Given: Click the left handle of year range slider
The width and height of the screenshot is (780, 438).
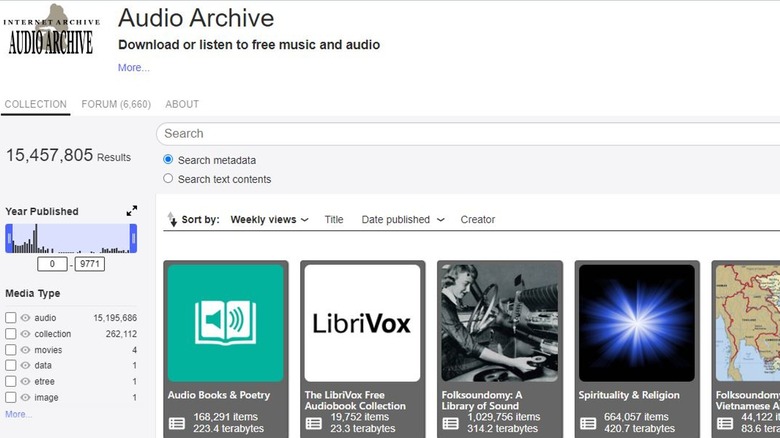Looking at the screenshot, I should tap(9, 238).
